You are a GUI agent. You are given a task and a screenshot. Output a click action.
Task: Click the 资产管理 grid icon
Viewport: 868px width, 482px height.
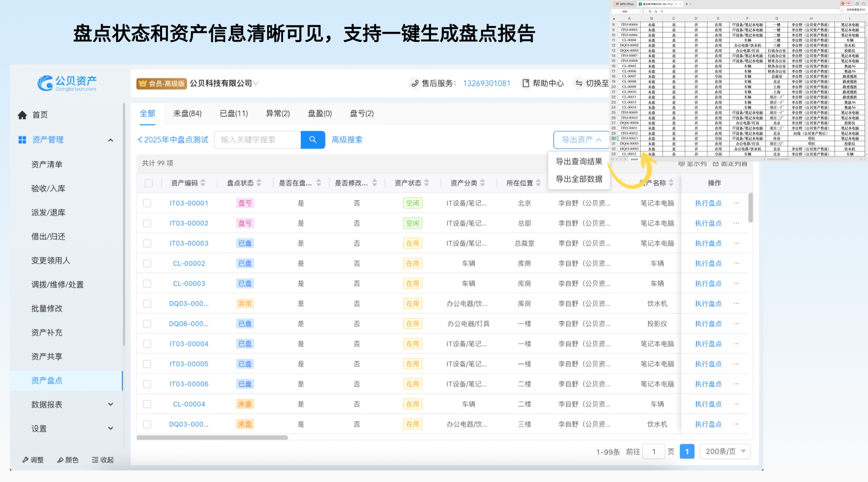22,140
